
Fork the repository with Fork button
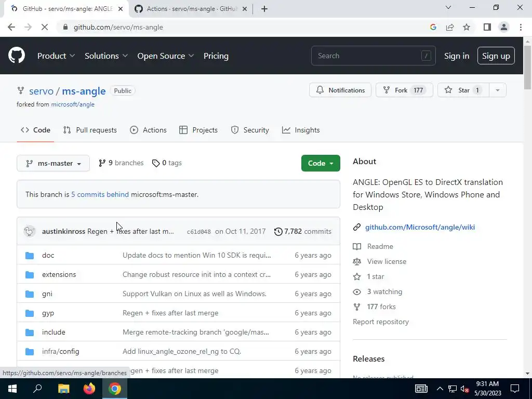(404, 90)
